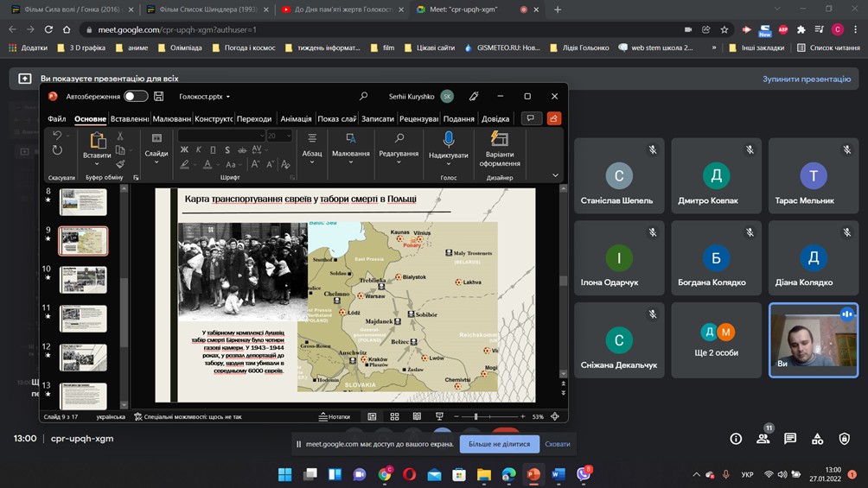Switch to the Переходи ribbon tab

coord(254,118)
